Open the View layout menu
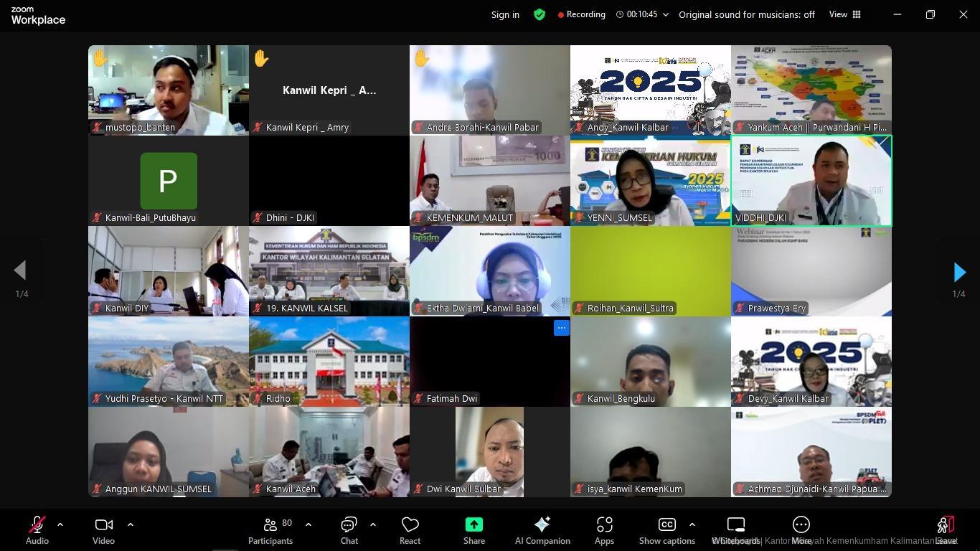This screenshot has width=980, height=551. 844,14
